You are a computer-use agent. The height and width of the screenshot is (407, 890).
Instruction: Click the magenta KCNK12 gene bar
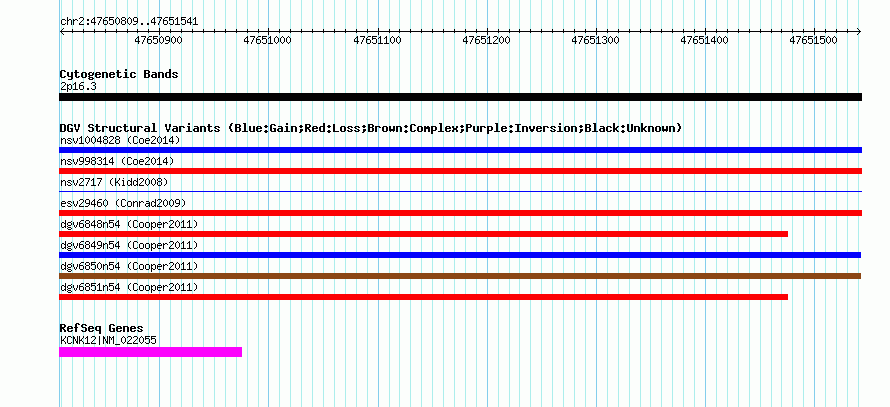(x=150, y=352)
